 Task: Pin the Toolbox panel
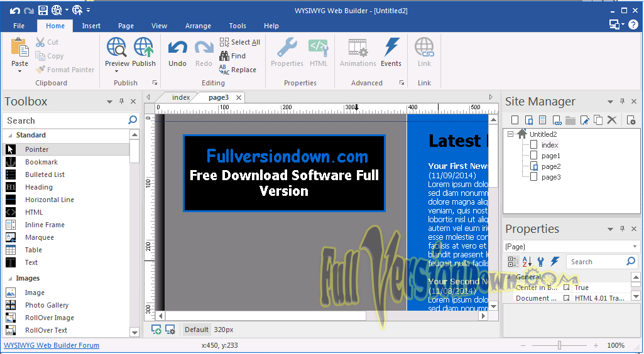(x=121, y=101)
